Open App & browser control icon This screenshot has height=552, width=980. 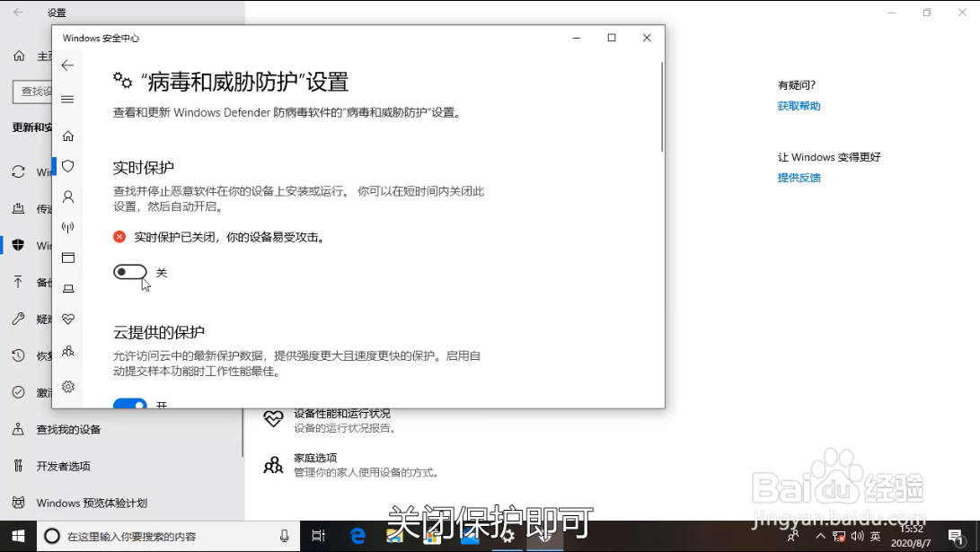pyautogui.click(x=68, y=258)
